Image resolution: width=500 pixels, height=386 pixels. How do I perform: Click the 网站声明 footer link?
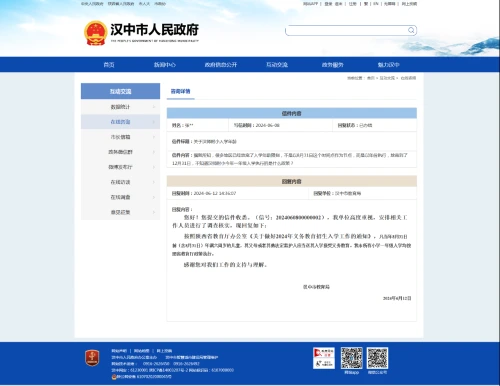119,351
